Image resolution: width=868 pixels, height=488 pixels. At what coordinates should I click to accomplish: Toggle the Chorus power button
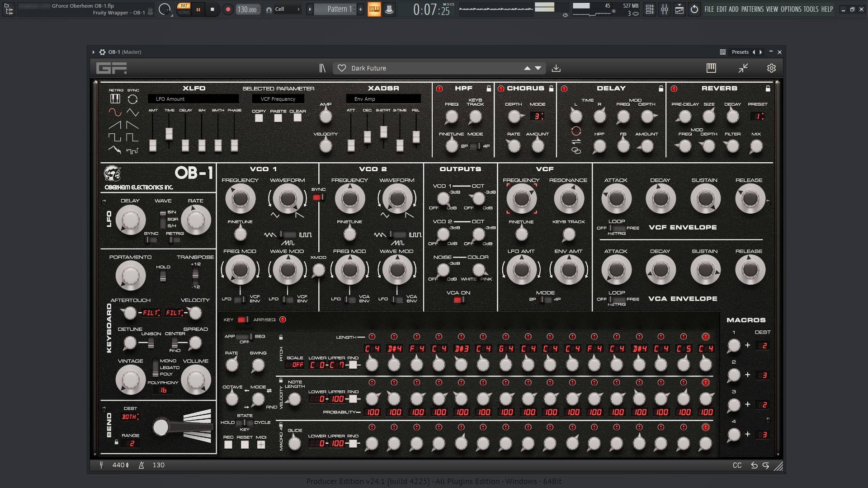pyautogui.click(x=501, y=89)
